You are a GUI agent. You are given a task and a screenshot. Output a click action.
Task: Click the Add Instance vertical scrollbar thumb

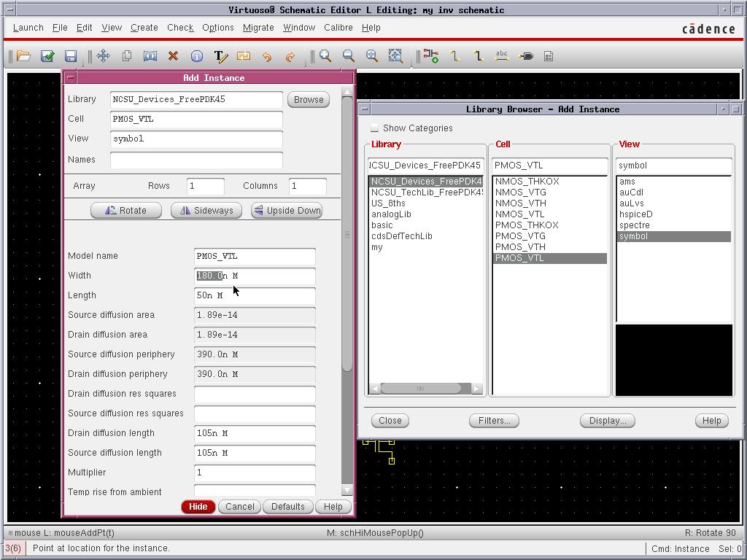coord(347,234)
